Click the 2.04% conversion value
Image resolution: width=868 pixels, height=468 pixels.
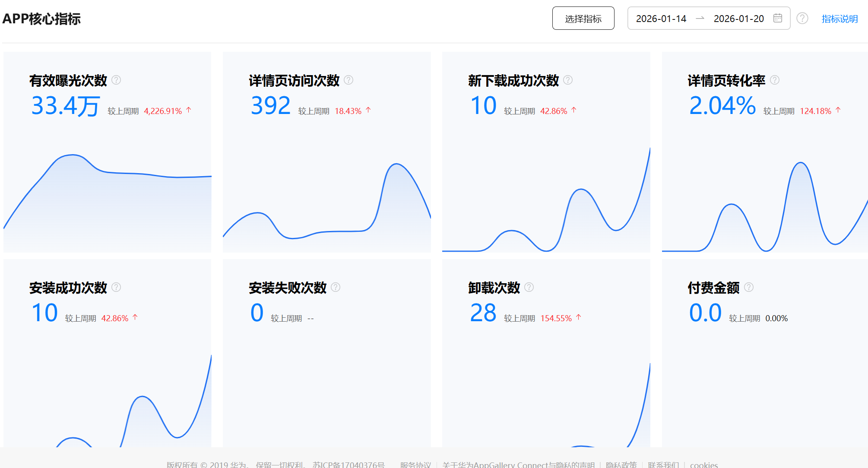722,106
